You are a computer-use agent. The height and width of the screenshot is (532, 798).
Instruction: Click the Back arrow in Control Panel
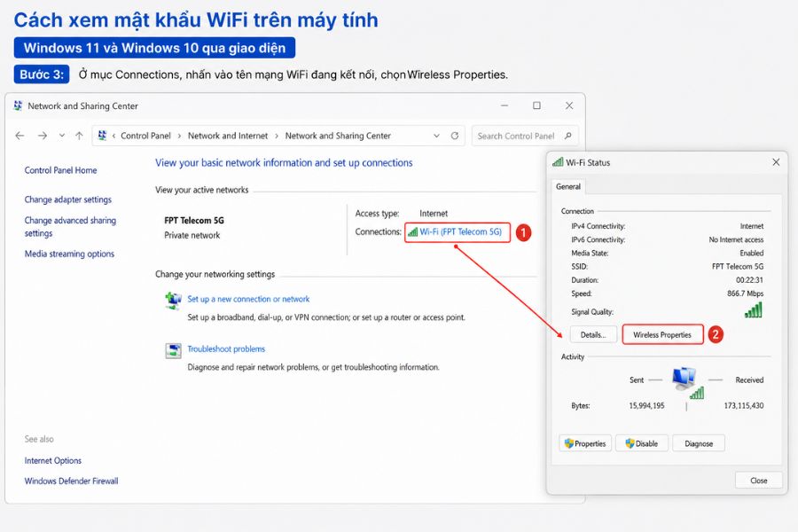20,136
